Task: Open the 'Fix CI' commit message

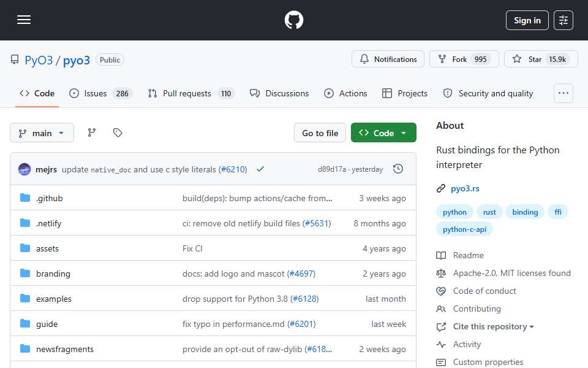Action: 192,248
